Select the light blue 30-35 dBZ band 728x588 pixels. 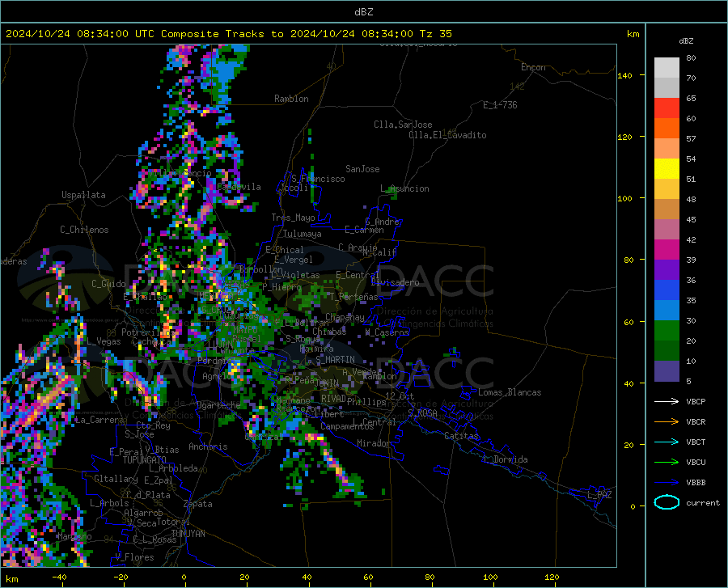(667, 311)
